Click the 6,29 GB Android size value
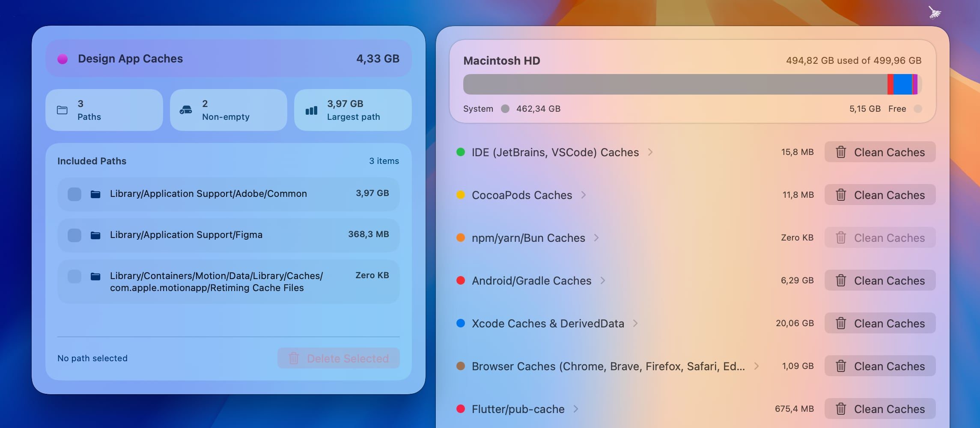 click(797, 280)
